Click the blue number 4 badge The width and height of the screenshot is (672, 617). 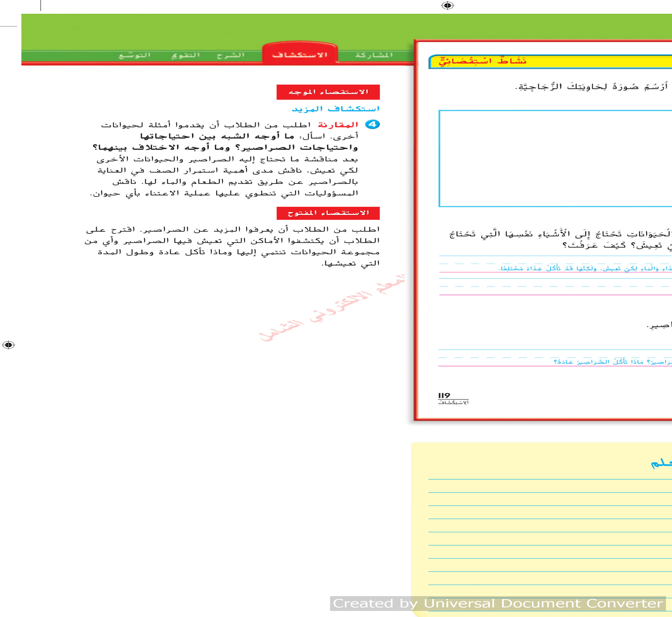coord(372,124)
